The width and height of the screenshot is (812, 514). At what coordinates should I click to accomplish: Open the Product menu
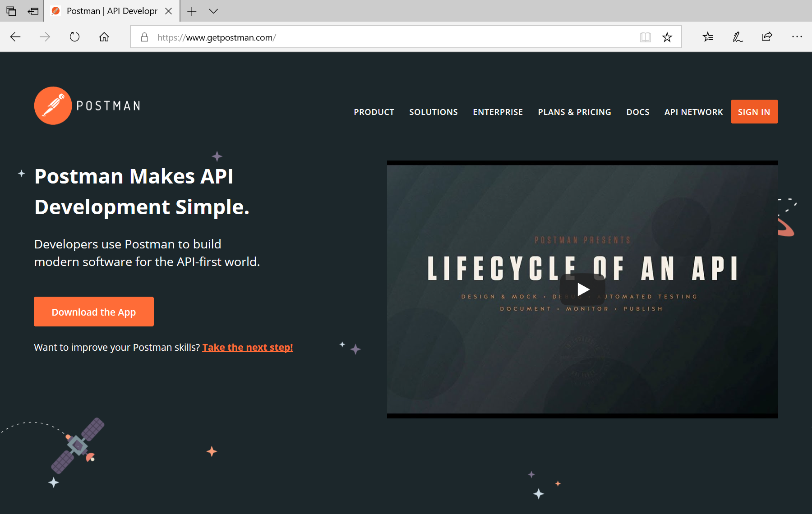(374, 112)
